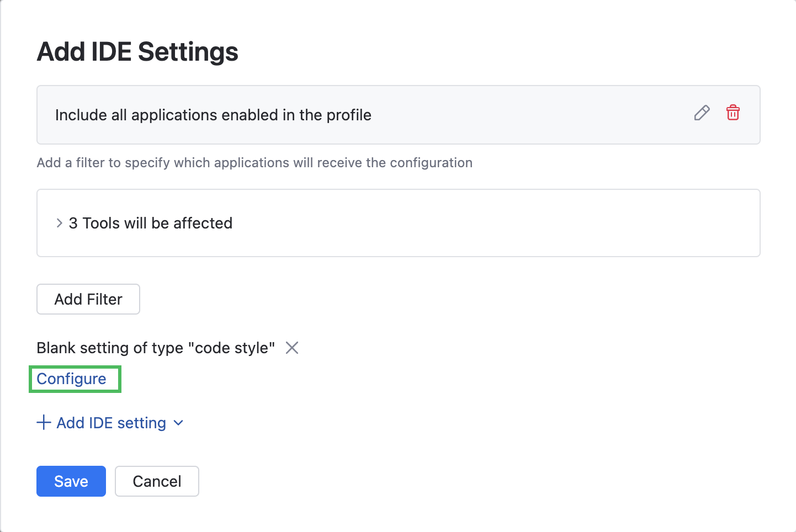Click the Blank setting of type code style label
This screenshot has height=532, width=796.
(x=155, y=348)
